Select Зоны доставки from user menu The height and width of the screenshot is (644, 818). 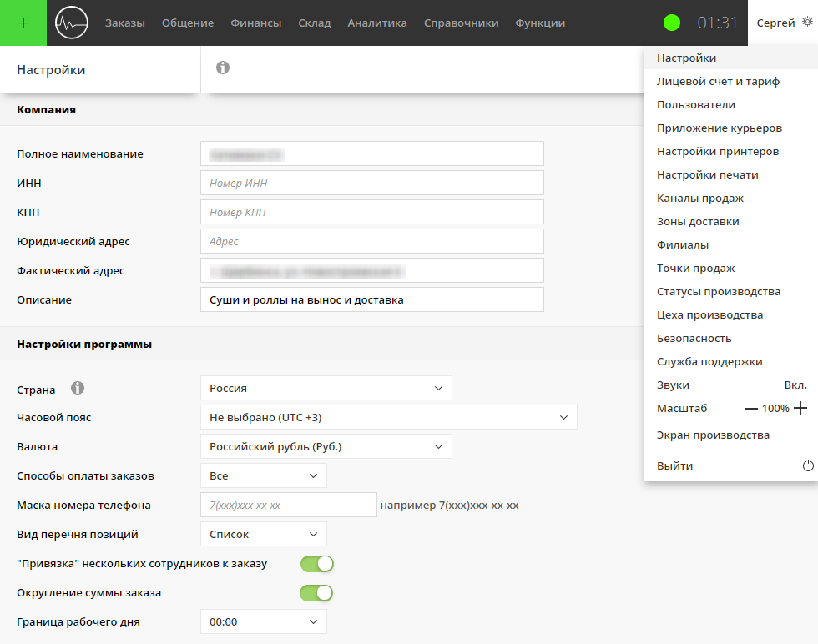[698, 222]
